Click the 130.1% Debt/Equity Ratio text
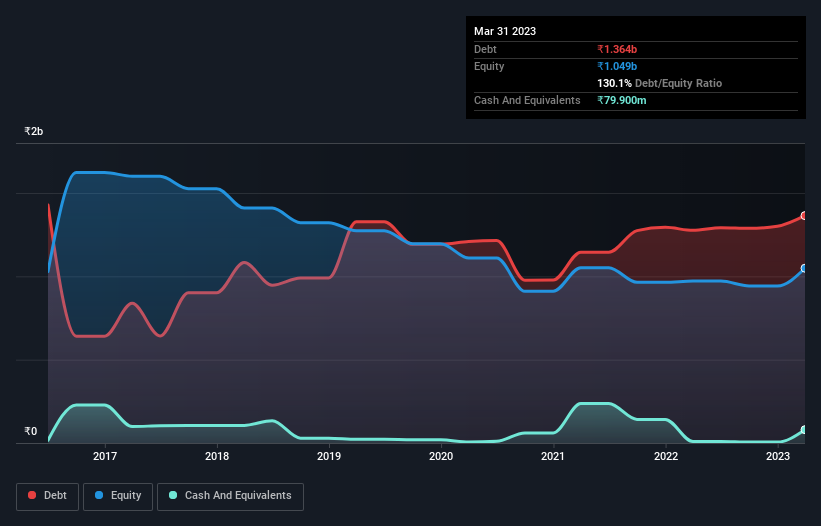 659,83
